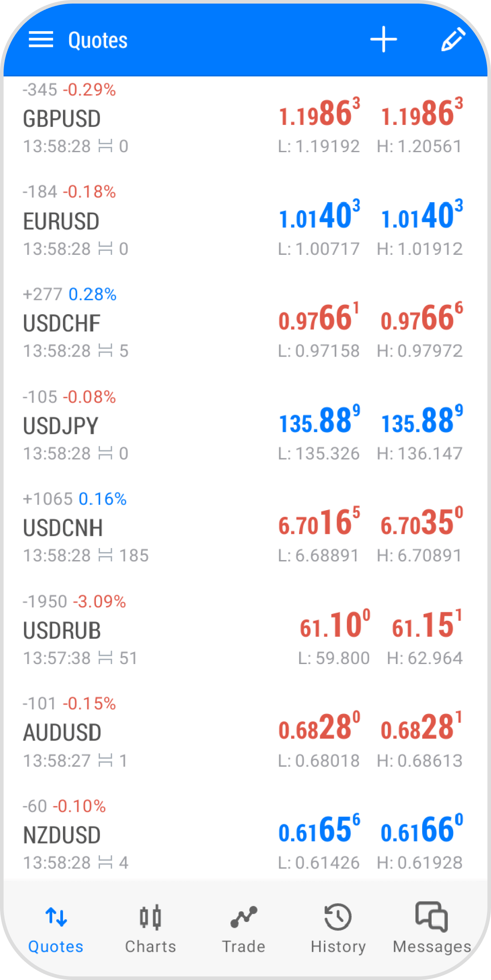Tap the plus icon to add symbol
Screen dimensions: 491x980
[383, 40]
